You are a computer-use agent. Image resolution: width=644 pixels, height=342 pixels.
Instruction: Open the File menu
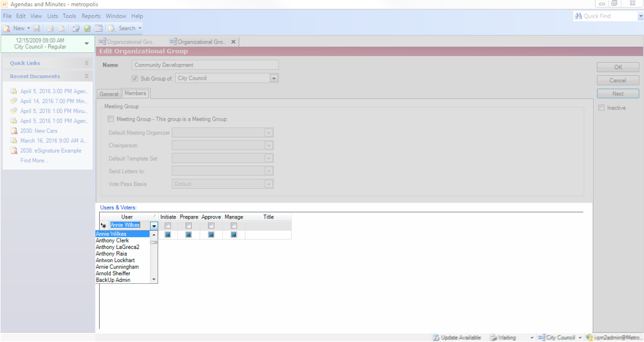pos(7,16)
